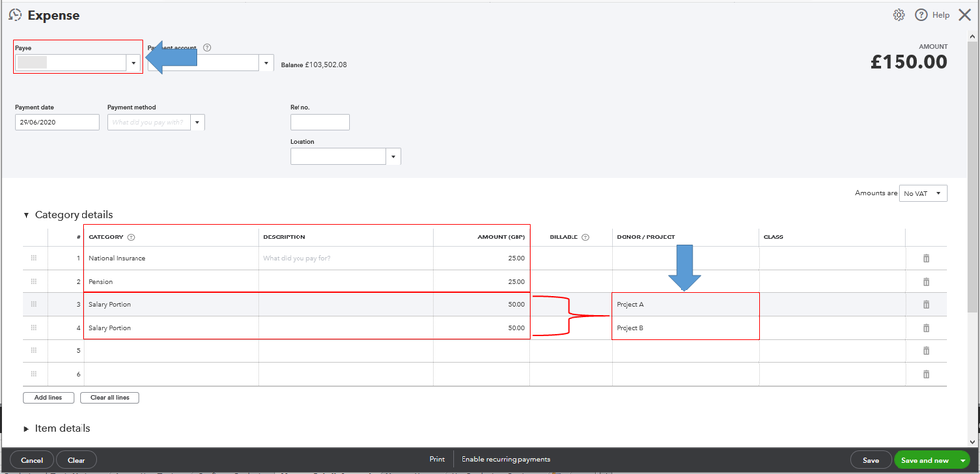Grab the drag handle of line 1

(x=34, y=258)
